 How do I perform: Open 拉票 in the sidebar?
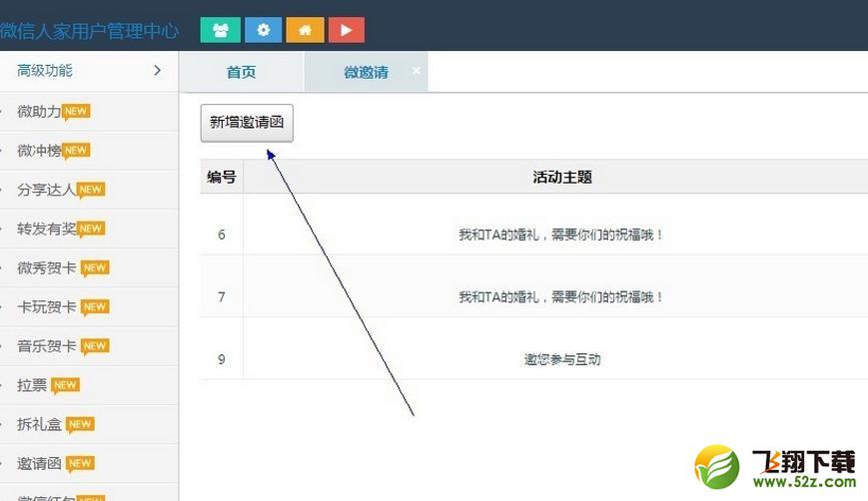tap(32, 385)
